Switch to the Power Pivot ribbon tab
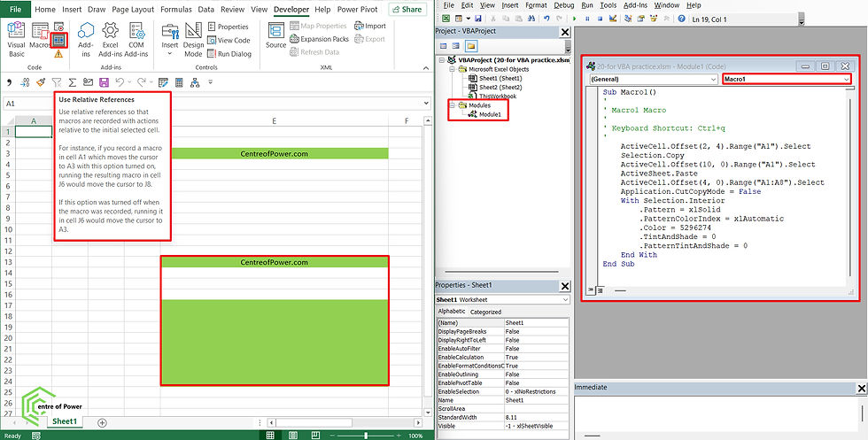 [358, 10]
